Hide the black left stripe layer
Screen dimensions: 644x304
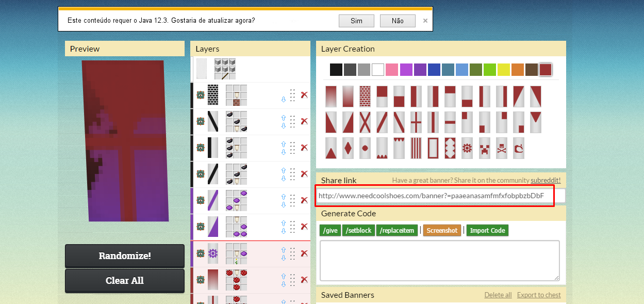pos(200,148)
